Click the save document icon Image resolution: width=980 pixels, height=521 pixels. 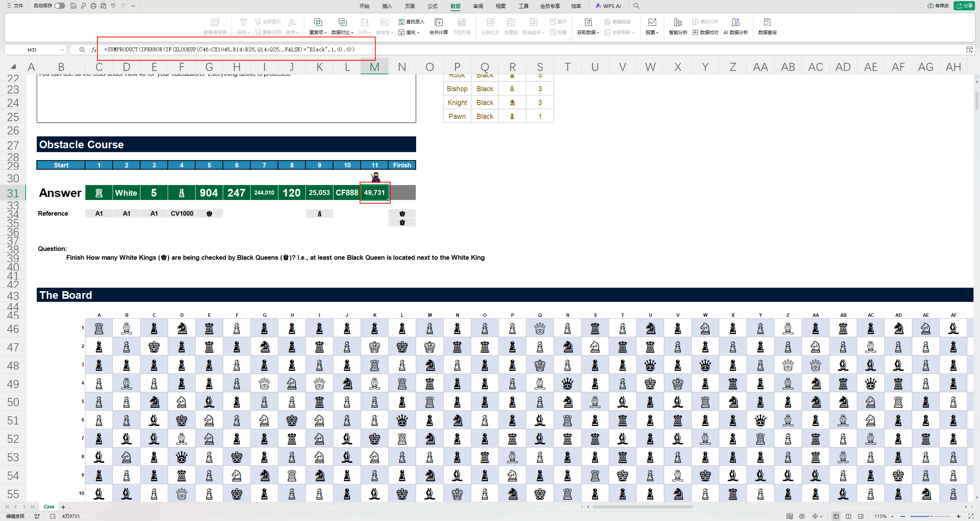pyautogui.click(x=73, y=6)
